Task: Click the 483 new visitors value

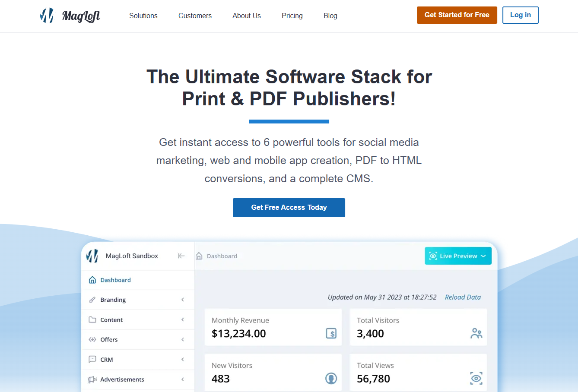Action: point(221,379)
